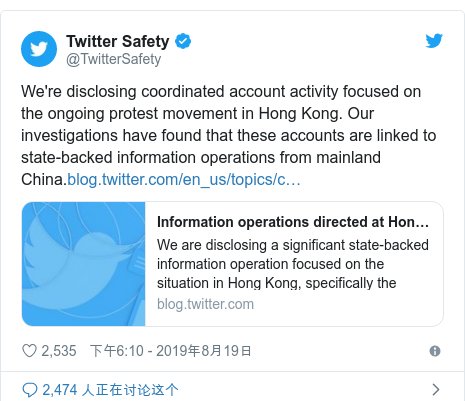Image resolution: width=465 pixels, height=401 pixels.
Task: Open the @TwitterSafety handle
Action: (x=114, y=59)
